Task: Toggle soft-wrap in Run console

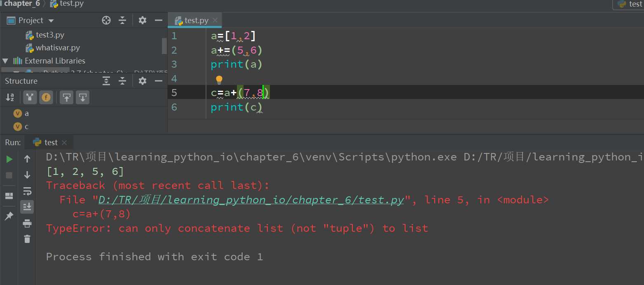Action: [x=27, y=191]
